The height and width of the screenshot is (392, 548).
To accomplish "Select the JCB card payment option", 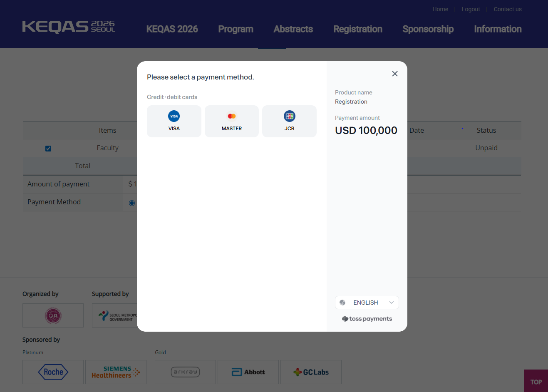I will click(289, 121).
